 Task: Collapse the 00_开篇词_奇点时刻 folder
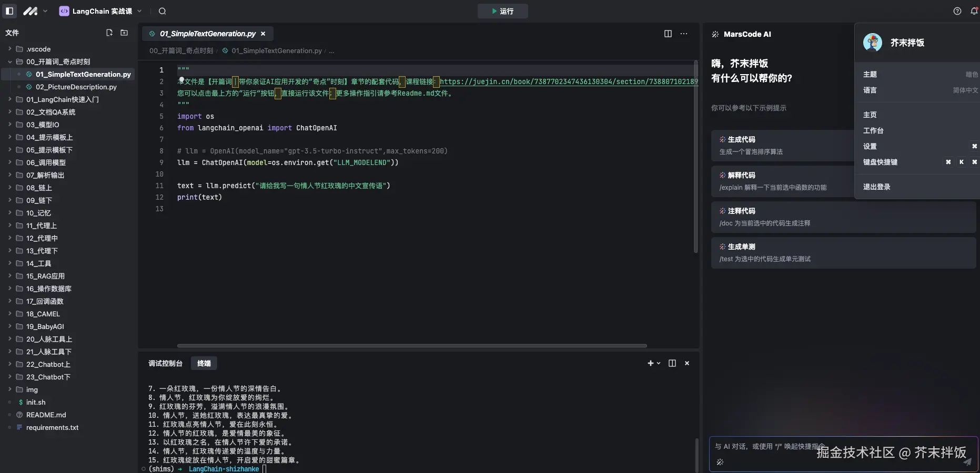pos(58,61)
